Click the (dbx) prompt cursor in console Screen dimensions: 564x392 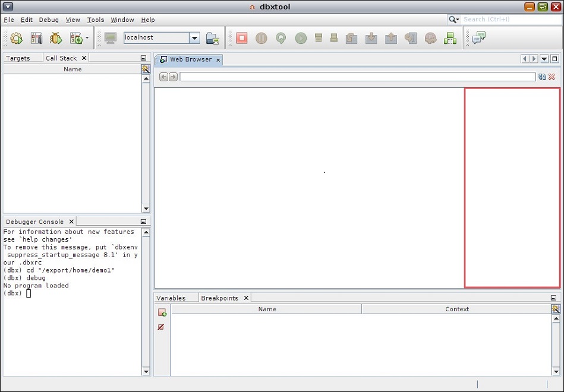point(29,293)
